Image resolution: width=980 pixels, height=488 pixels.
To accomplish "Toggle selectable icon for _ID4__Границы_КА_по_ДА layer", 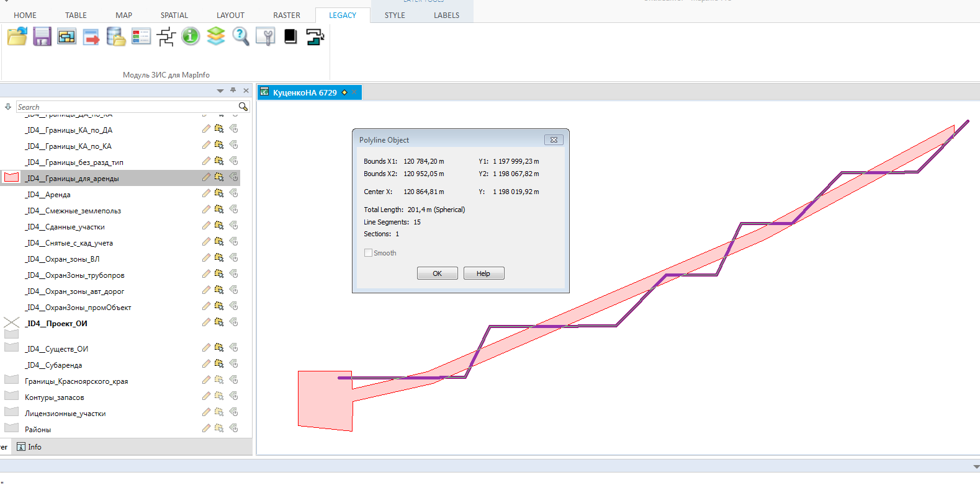I will [x=219, y=129].
